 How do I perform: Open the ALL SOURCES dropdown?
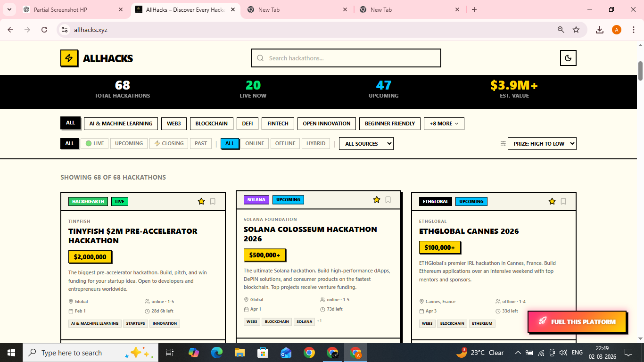click(x=366, y=143)
